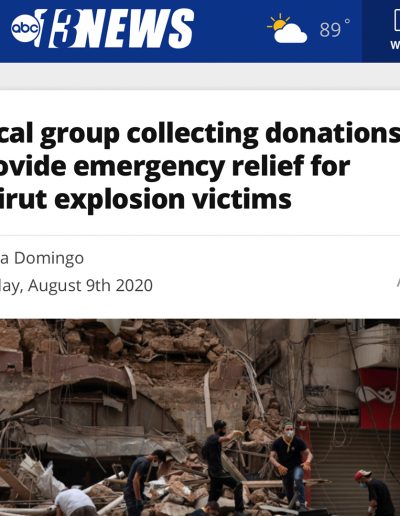Screen dimensions: 400x516
Task: Click the gray banner strip below the header
Action: (200, 76)
